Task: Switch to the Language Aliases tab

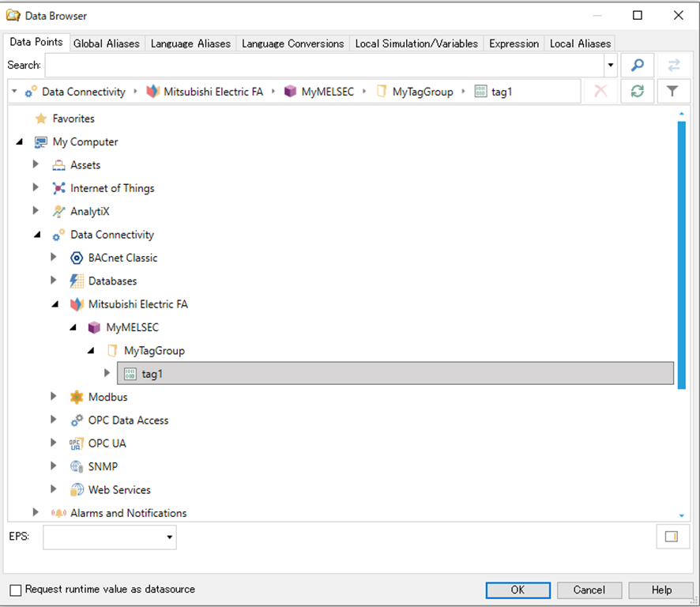Action: [190, 43]
